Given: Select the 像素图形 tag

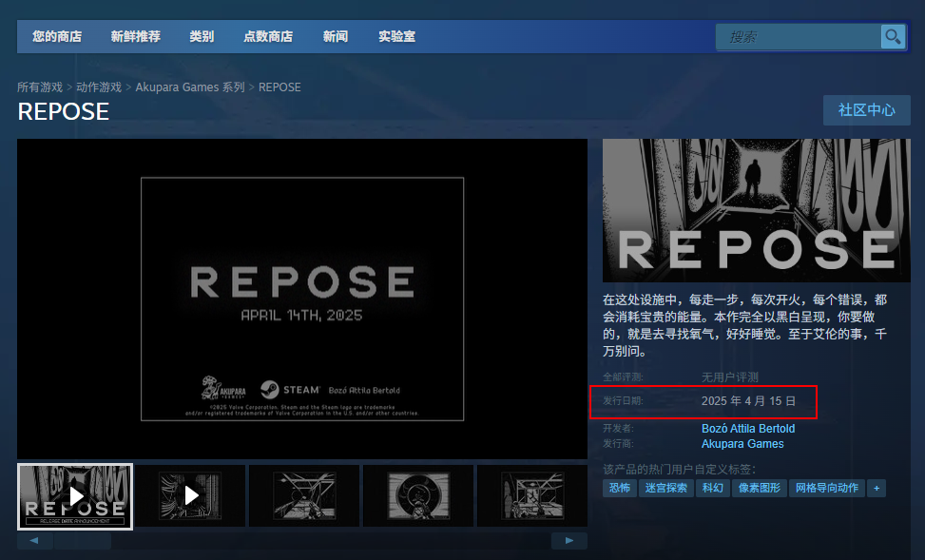Looking at the screenshot, I should tap(761, 487).
